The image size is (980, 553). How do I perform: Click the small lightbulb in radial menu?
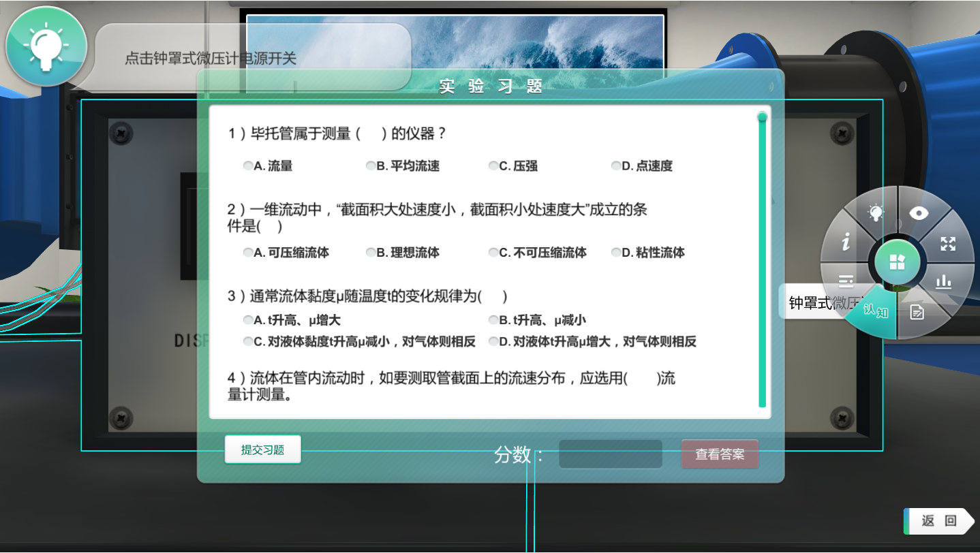point(876,213)
